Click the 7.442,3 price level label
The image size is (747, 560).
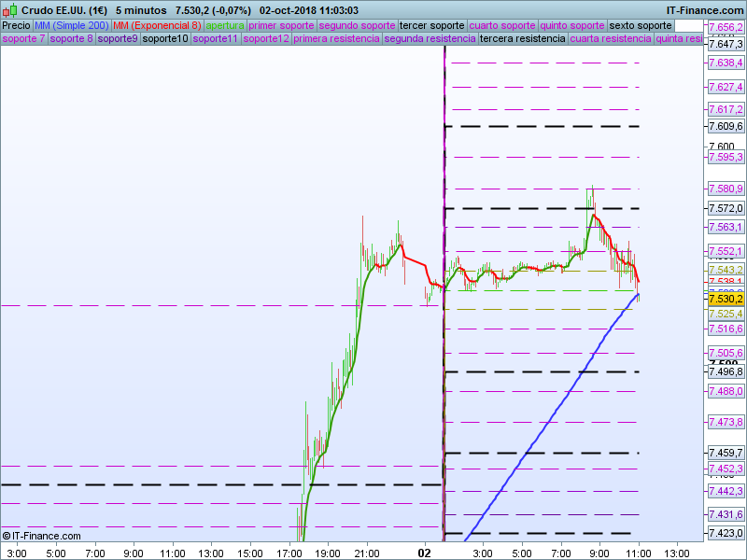[726, 492]
